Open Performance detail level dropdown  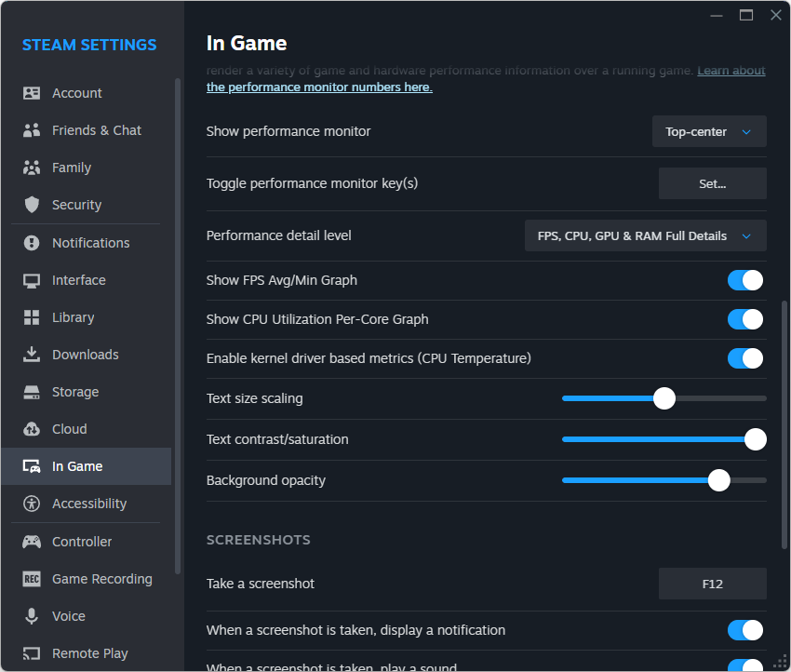click(645, 235)
